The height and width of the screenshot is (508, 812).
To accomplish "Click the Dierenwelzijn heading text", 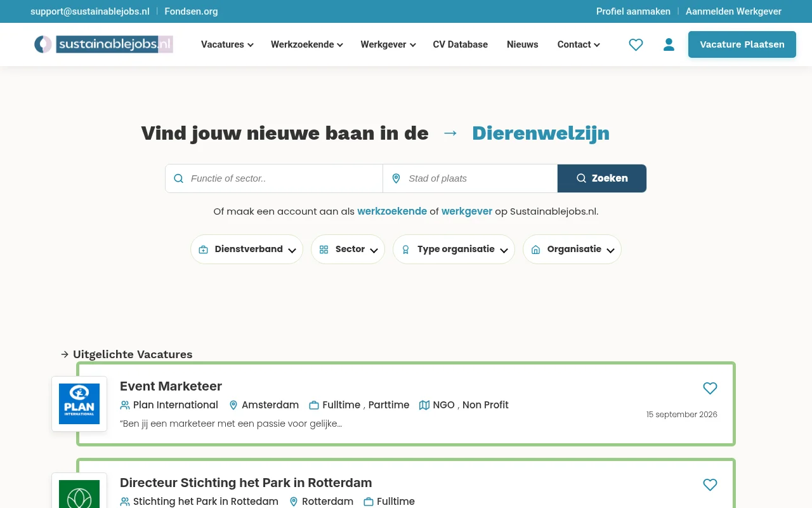I will click(x=540, y=133).
